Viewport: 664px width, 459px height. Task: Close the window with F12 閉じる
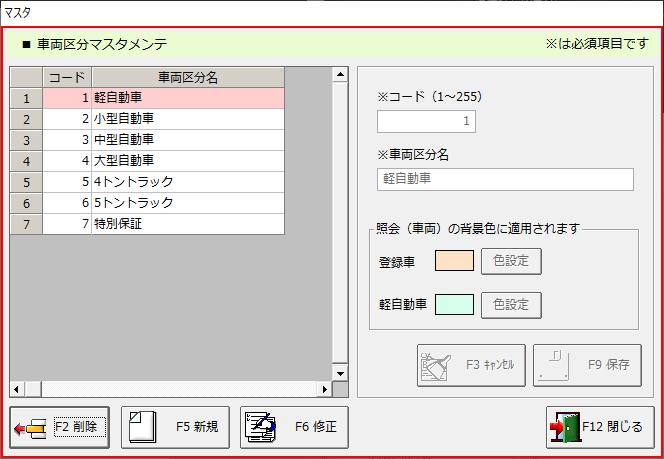[600, 427]
